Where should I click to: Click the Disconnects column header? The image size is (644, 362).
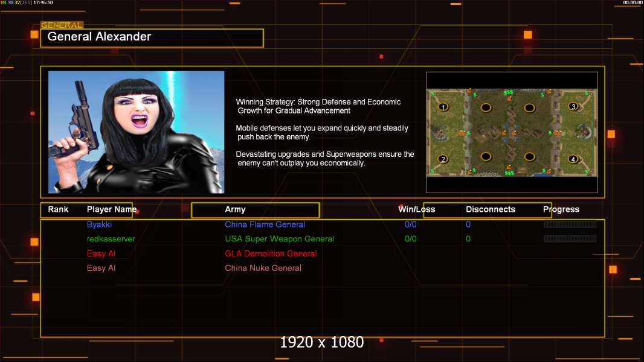pyautogui.click(x=491, y=209)
